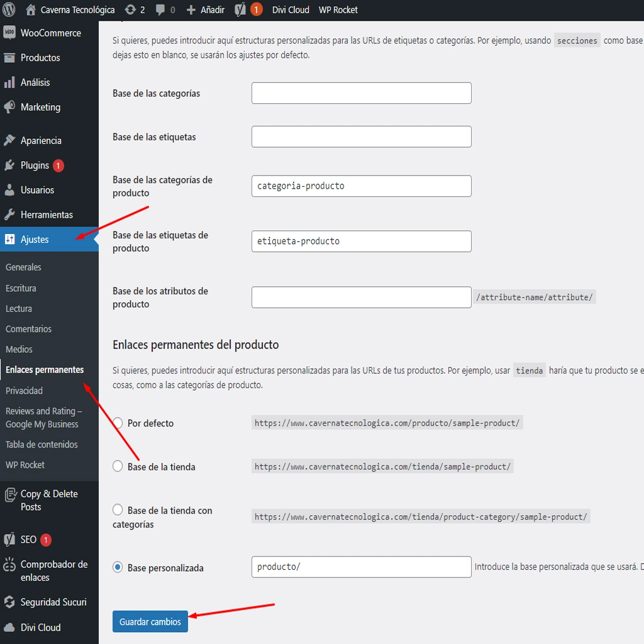Click the tienda/sample-product URL code
Viewport: 644px width, 644px height.
tap(382, 466)
